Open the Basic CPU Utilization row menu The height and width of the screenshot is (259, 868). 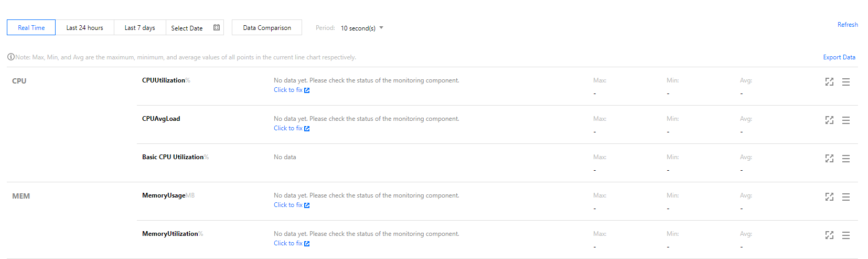pos(846,159)
